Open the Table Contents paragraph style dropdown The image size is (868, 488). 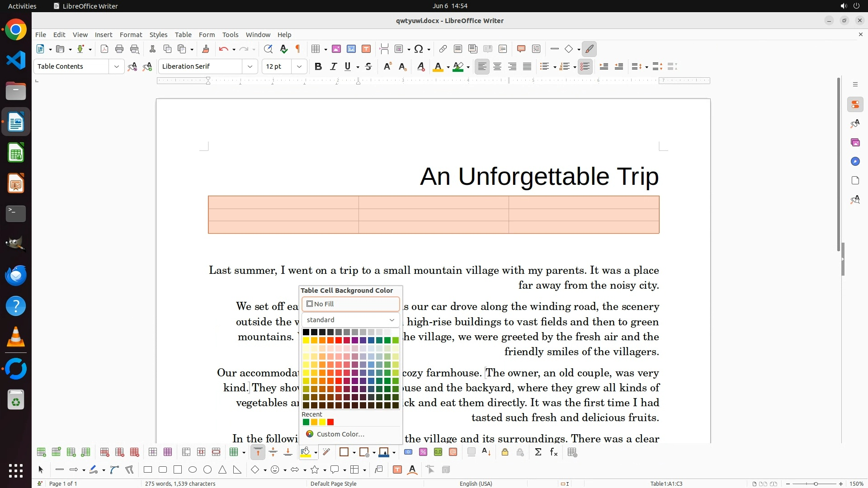coord(116,66)
